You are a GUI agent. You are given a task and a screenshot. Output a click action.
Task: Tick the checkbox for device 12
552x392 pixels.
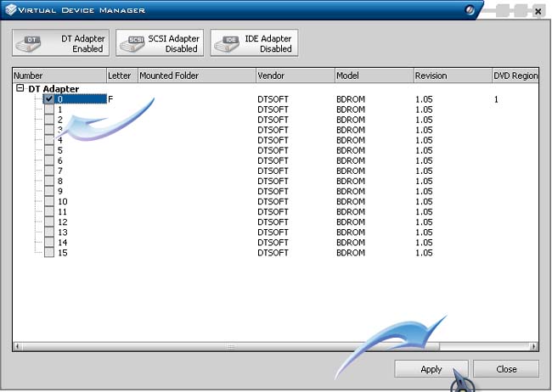[x=49, y=221]
